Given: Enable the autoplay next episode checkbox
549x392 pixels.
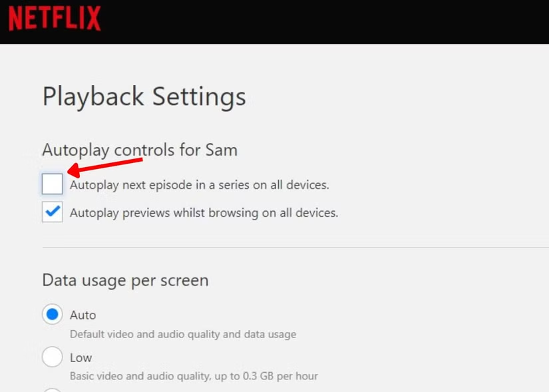Looking at the screenshot, I should pos(53,184).
